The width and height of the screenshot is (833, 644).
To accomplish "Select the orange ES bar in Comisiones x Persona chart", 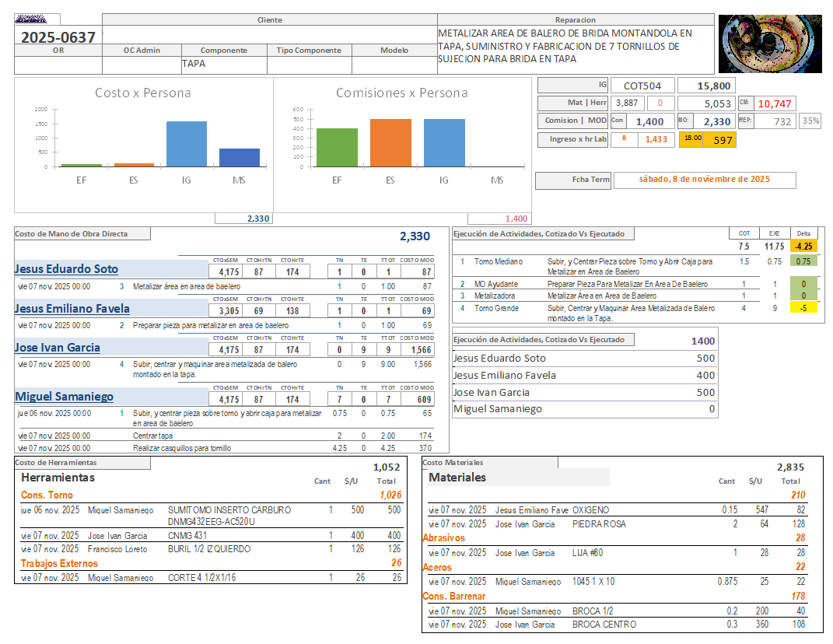I will click(390, 142).
